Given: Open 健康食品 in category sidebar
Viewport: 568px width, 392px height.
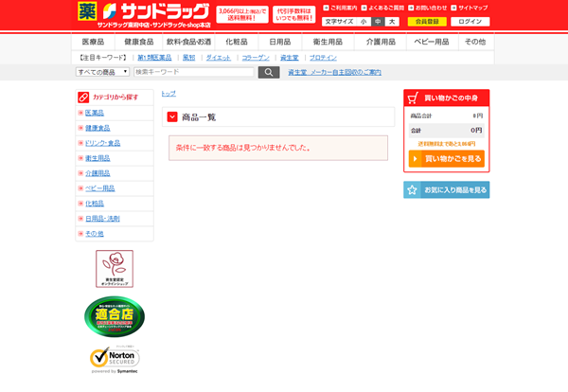Looking at the screenshot, I should pos(98,128).
